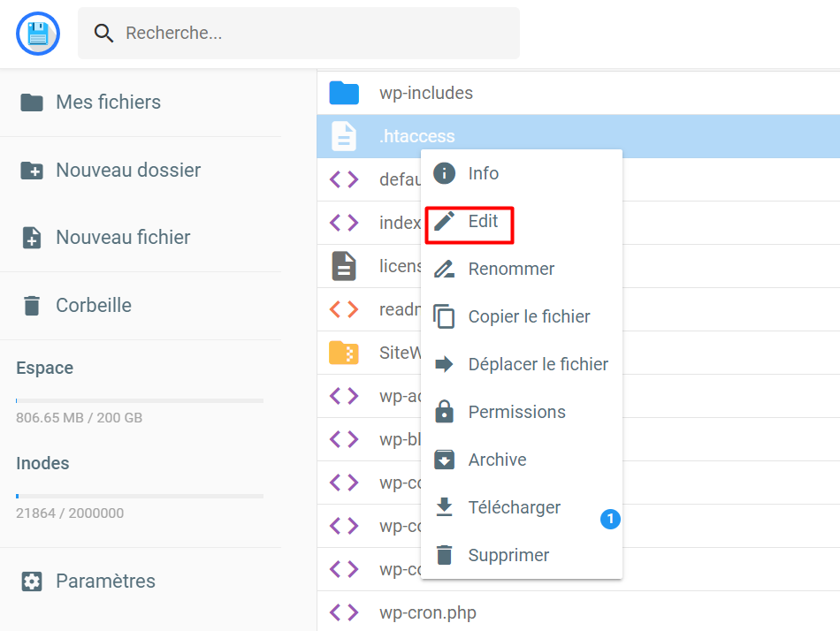Click the Espace usage progress bar
Screen dimensions: 840x631
[139, 399]
